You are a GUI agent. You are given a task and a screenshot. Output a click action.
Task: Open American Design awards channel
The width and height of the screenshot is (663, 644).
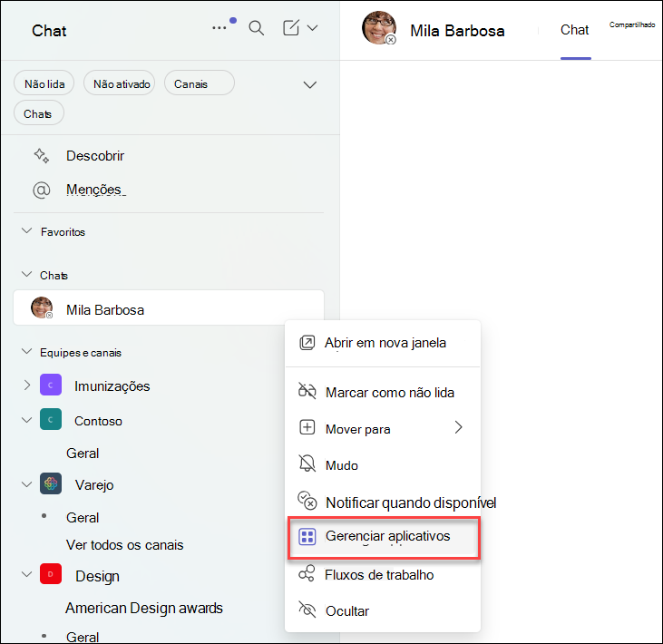(144, 608)
